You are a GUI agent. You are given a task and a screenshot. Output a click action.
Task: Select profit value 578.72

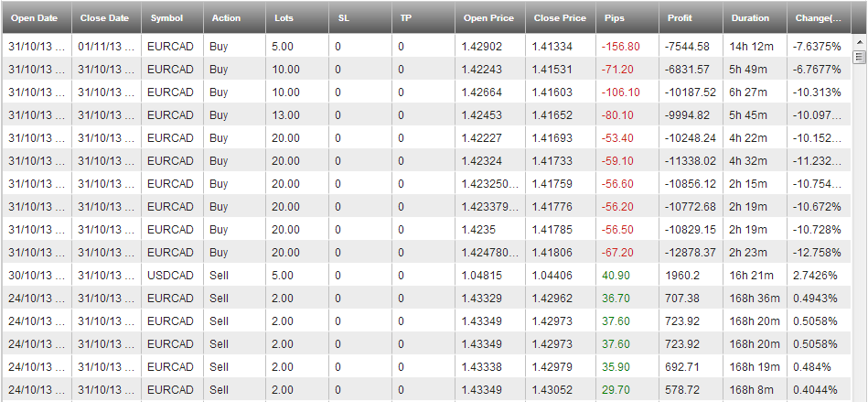683,389
